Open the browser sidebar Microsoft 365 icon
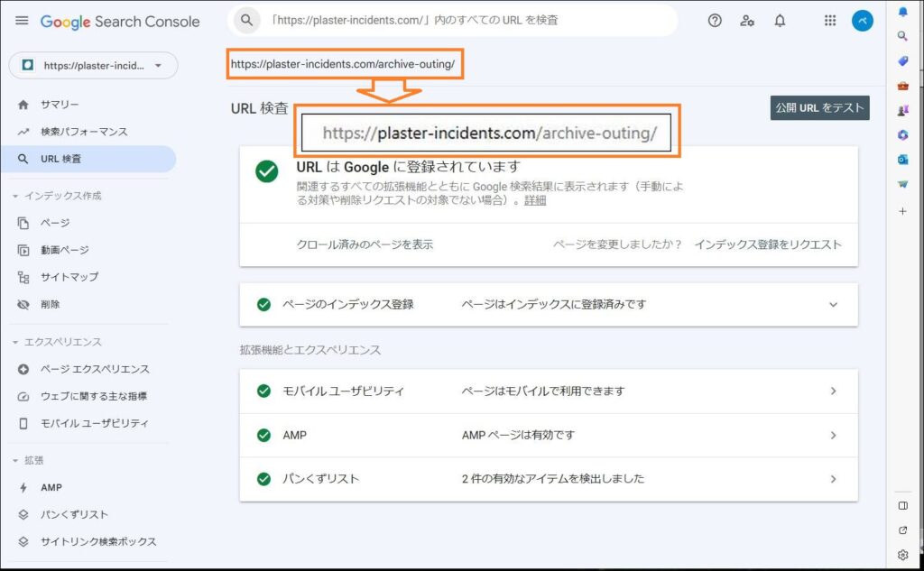 902,135
